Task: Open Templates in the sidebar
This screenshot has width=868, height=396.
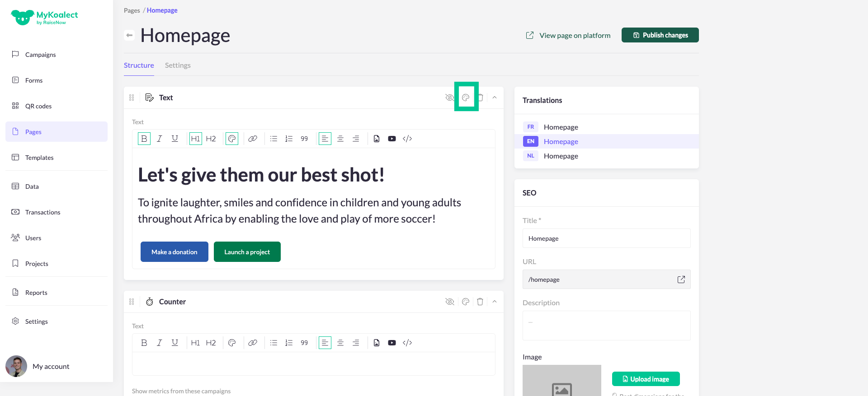Action: [x=39, y=158]
